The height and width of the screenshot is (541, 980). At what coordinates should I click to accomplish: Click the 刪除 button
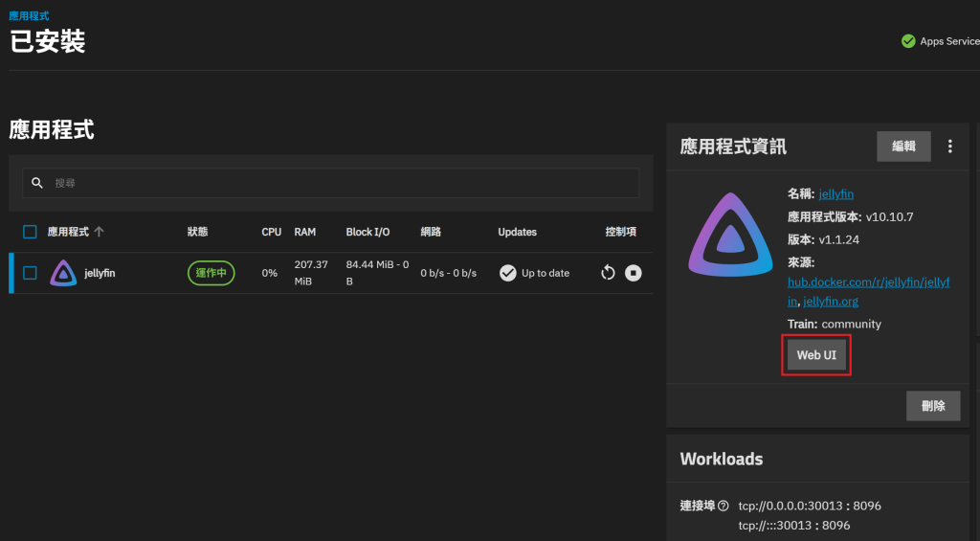coord(933,406)
